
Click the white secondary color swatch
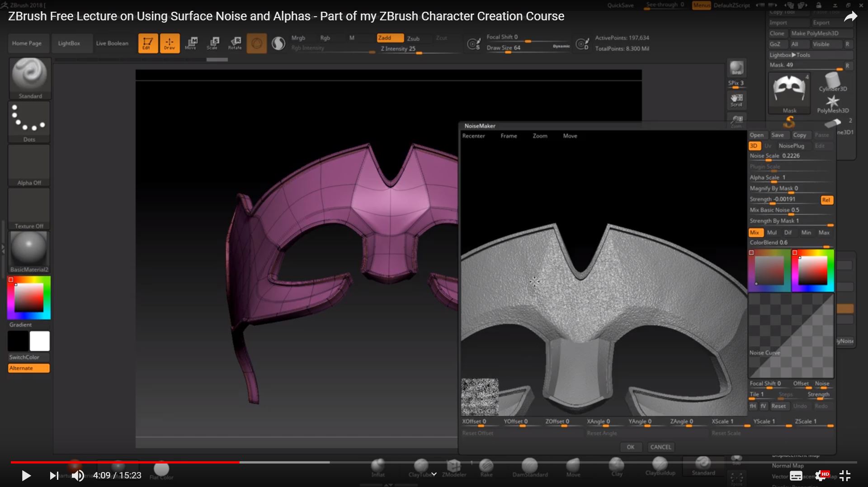[40, 341]
